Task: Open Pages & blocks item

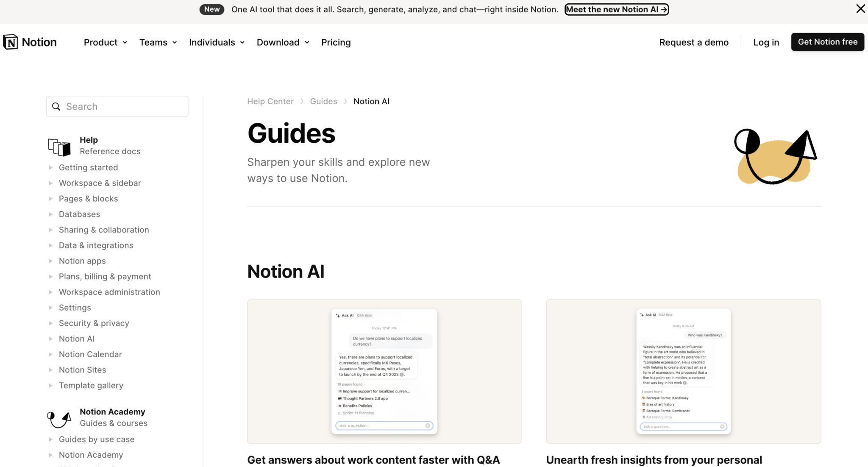Action: tap(88, 199)
